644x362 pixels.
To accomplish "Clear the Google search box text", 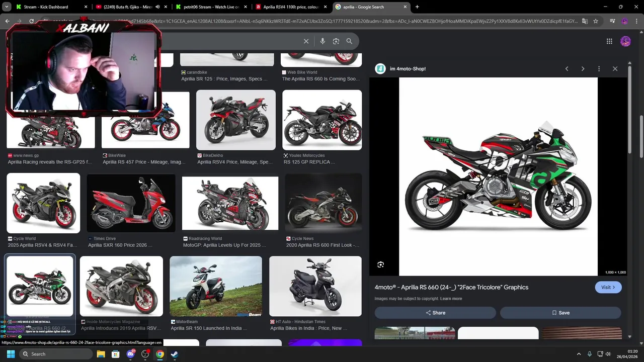I will pos(306,41).
